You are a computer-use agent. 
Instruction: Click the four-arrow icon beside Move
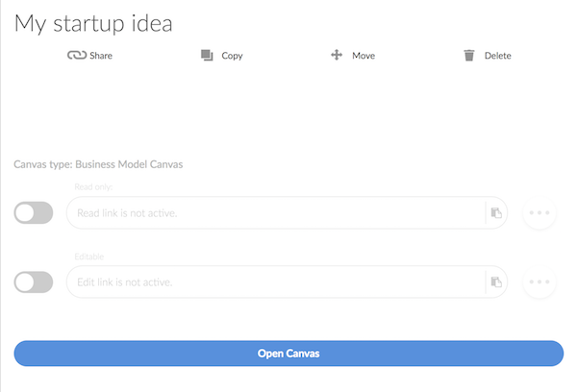click(337, 56)
